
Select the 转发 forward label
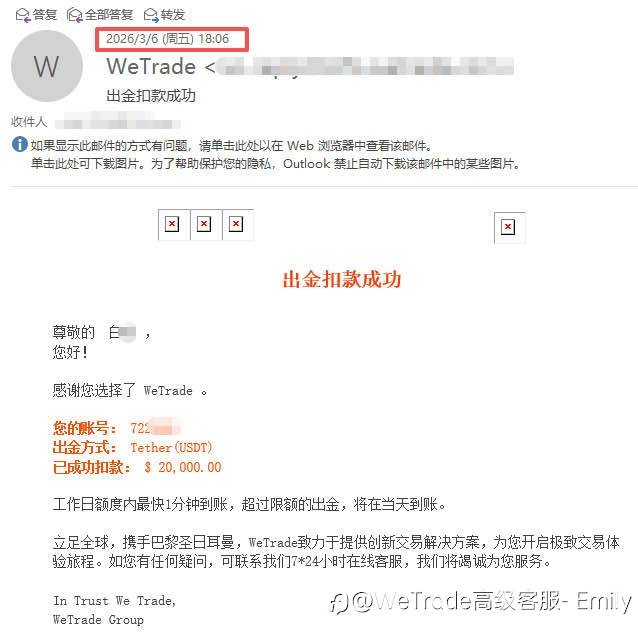point(173,15)
